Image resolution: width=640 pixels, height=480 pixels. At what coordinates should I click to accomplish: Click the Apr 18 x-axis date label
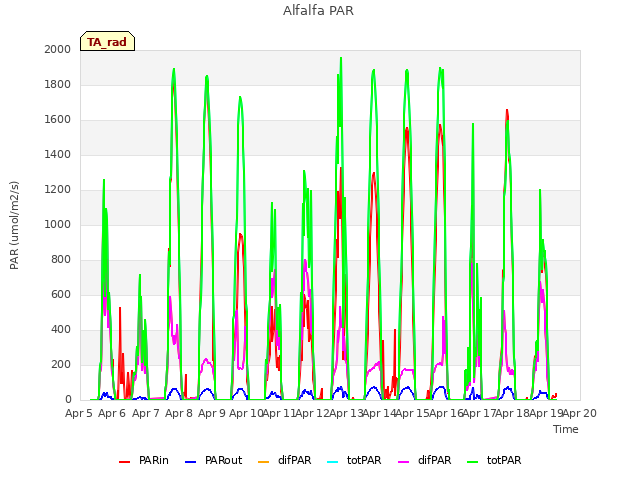coord(513,413)
